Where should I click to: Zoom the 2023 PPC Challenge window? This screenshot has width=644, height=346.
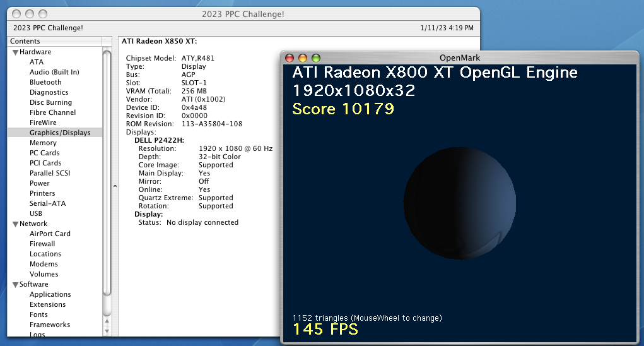(43, 14)
